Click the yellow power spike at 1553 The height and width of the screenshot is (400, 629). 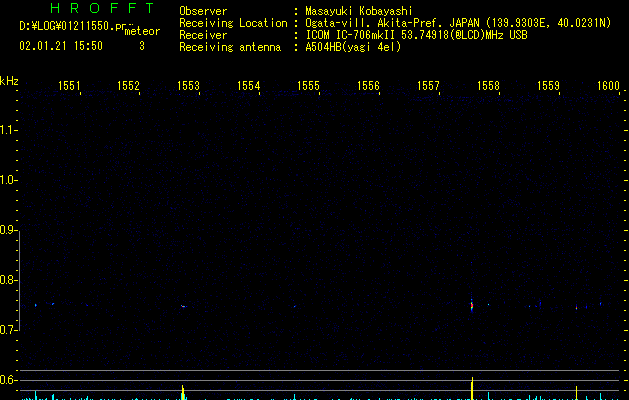(183, 392)
